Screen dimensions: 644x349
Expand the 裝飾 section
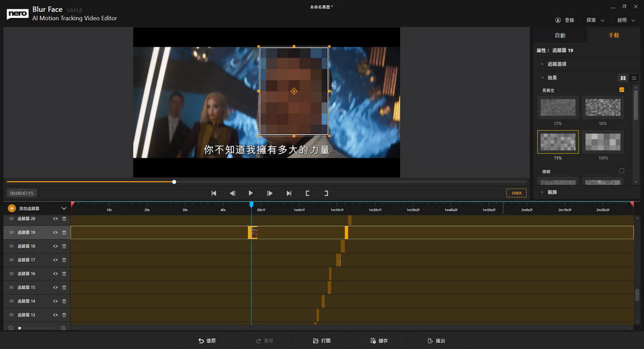552,192
